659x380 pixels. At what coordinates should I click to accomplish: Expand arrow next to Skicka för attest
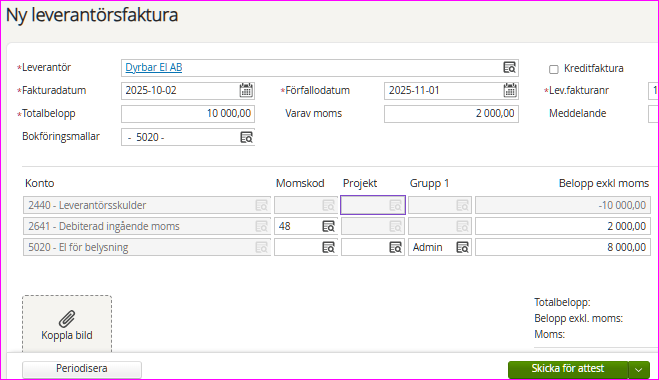[639, 370]
